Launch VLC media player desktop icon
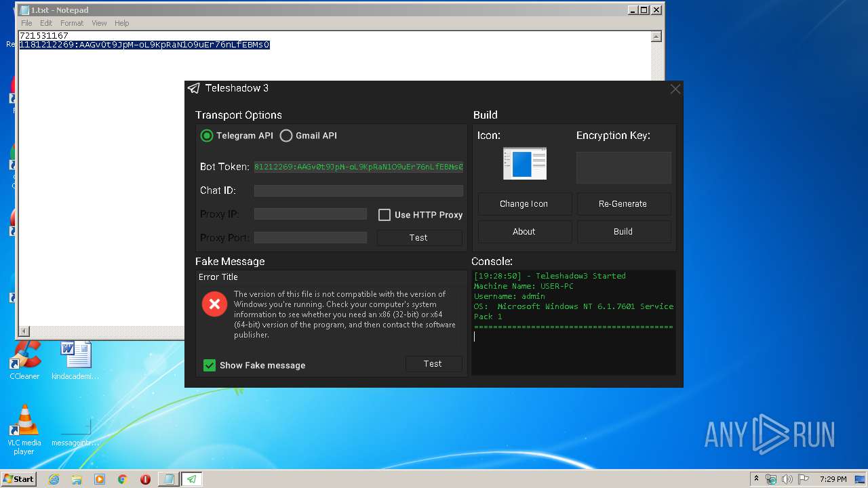868x488 pixels. click(25, 430)
